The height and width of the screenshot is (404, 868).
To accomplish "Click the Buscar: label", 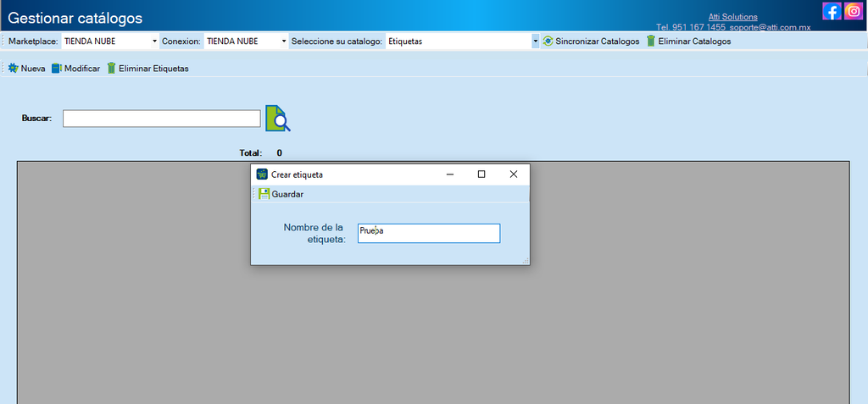I will click(x=37, y=118).
